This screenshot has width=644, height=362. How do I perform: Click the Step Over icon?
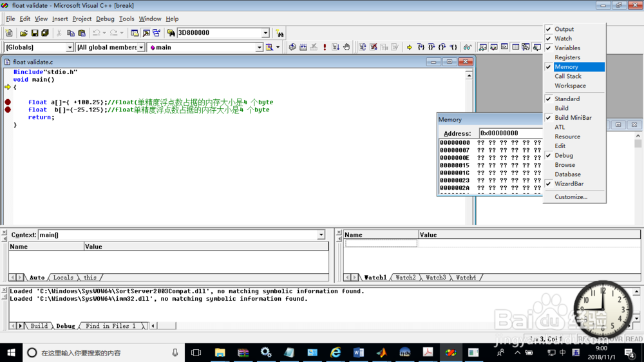tap(431, 47)
